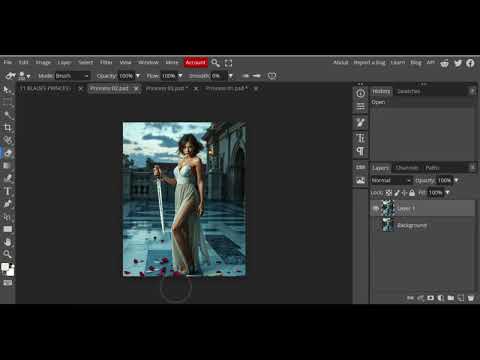
Task: Toggle lock transparent pixels
Action: point(389,193)
